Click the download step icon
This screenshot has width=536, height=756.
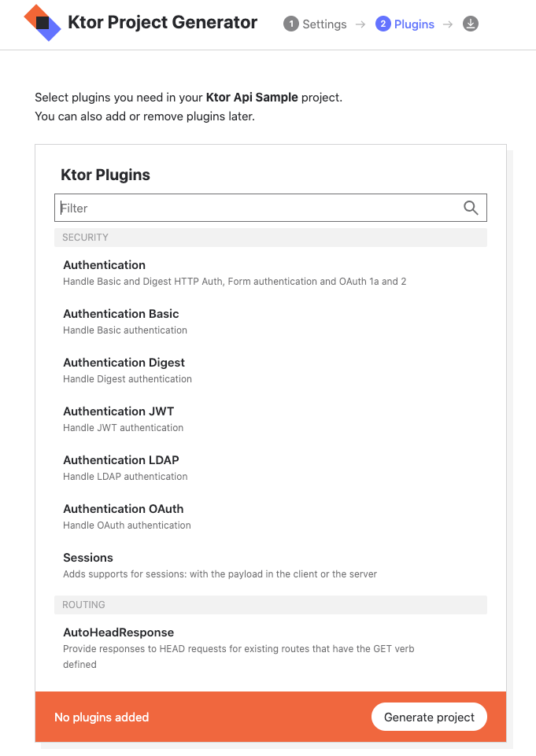(471, 24)
